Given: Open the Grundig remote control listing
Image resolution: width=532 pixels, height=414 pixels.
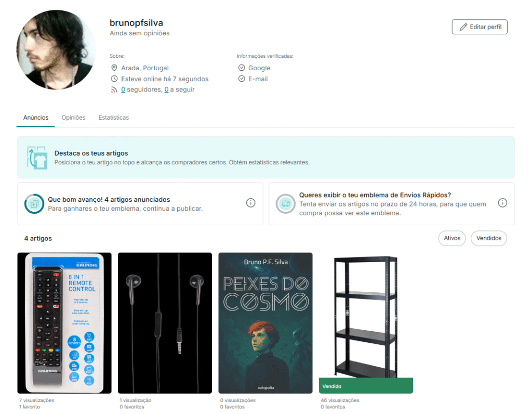Looking at the screenshot, I should pos(64,323).
